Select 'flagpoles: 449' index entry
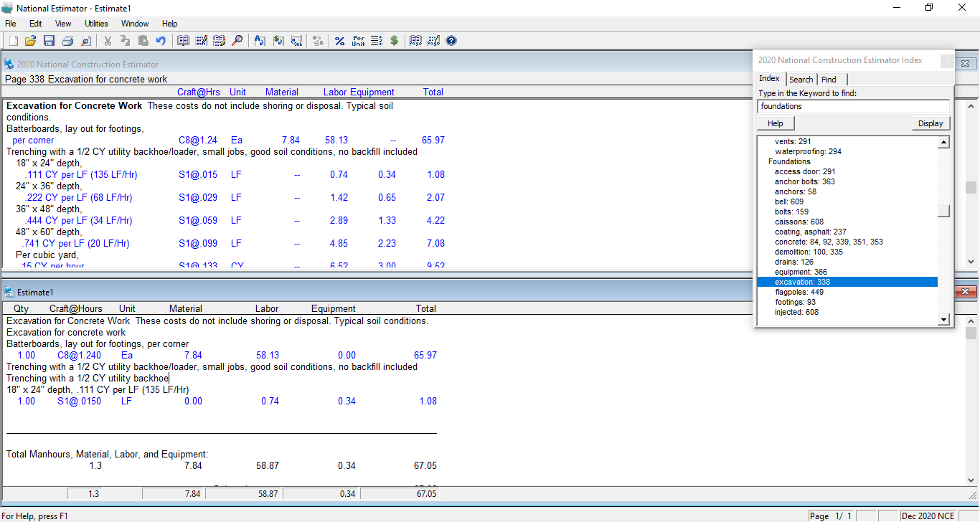This screenshot has height=522, width=980. [799, 292]
